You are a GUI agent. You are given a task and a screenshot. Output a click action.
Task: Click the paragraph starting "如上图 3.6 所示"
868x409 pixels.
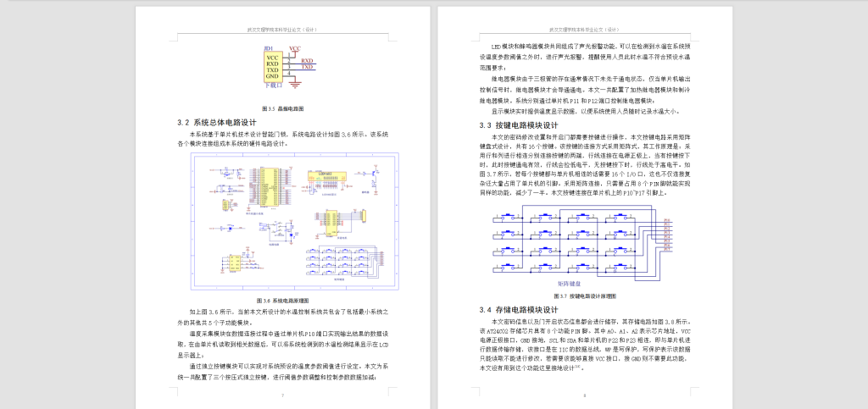tap(283, 317)
